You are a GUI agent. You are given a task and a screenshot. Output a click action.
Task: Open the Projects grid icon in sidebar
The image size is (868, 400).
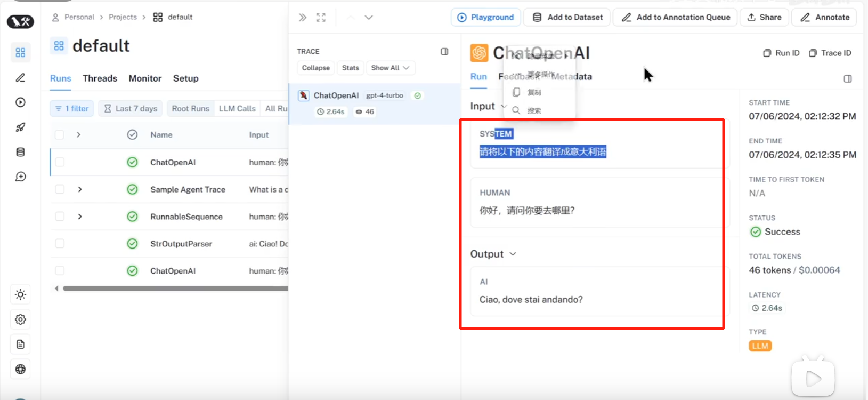(20, 52)
